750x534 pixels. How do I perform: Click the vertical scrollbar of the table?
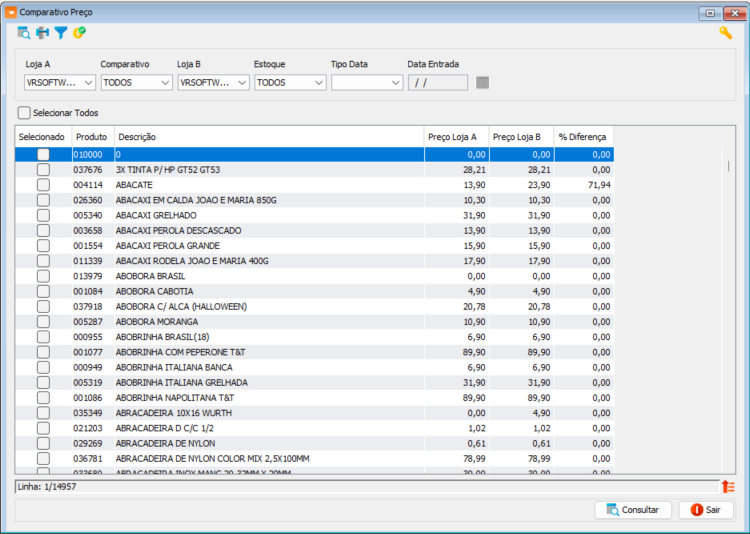point(728,300)
